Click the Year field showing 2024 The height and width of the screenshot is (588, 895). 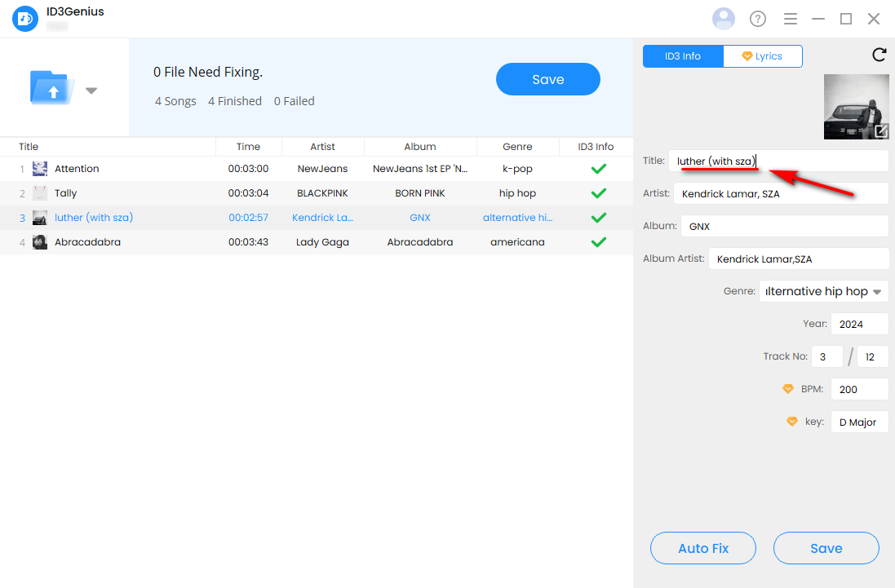[860, 324]
